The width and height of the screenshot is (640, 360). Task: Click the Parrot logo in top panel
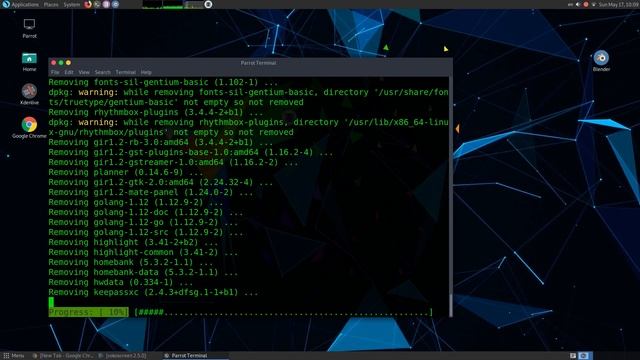pos(6,4)
